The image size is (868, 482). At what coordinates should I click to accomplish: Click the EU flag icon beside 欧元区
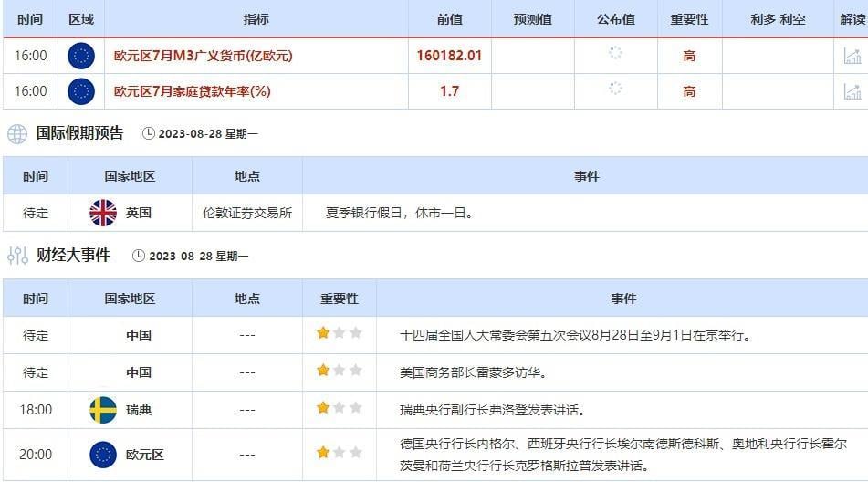[x=103, y=455]
